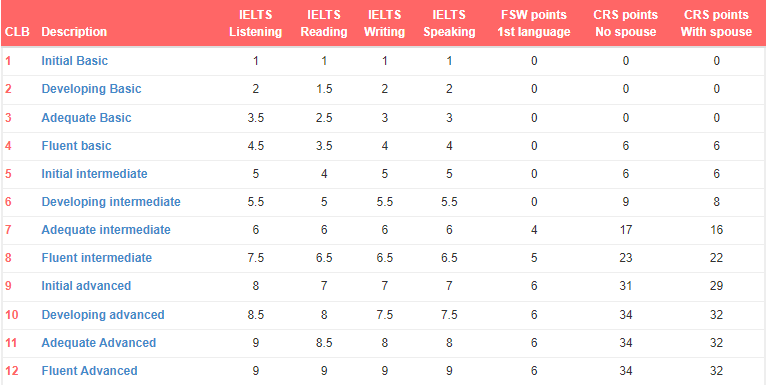Open the Developing advanced link
The image size is (766, 385).
click(x=103, y=315)
